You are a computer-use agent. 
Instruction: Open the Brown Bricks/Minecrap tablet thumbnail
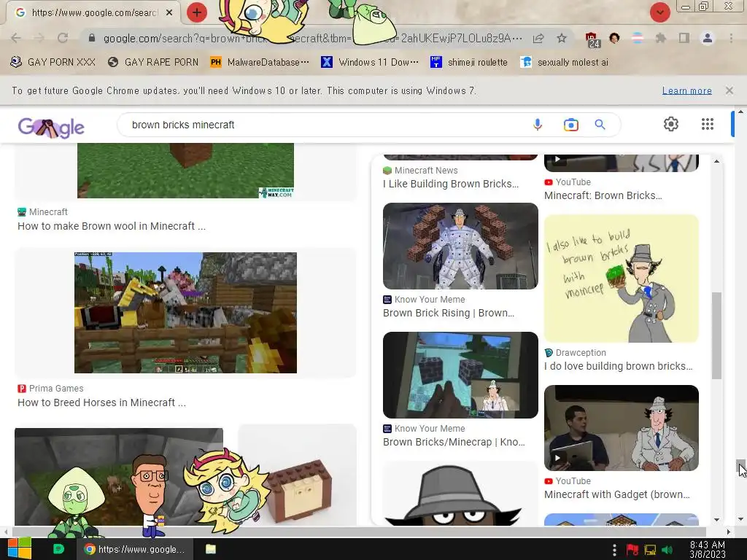[460, 376]
